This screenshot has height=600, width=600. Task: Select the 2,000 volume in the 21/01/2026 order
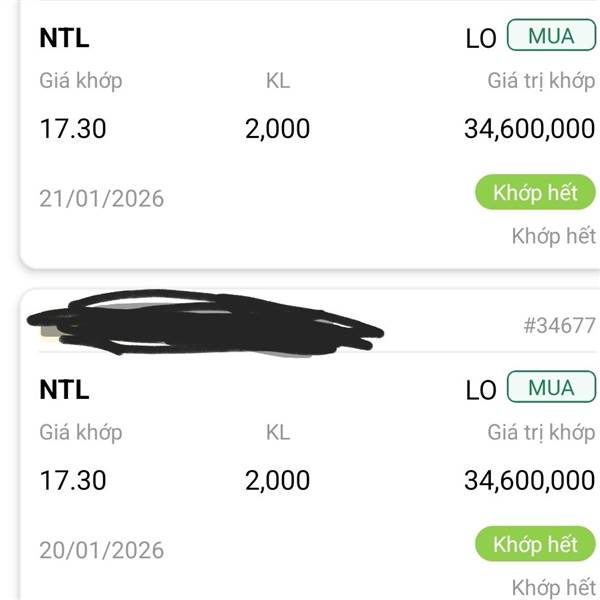pos(277,129)
